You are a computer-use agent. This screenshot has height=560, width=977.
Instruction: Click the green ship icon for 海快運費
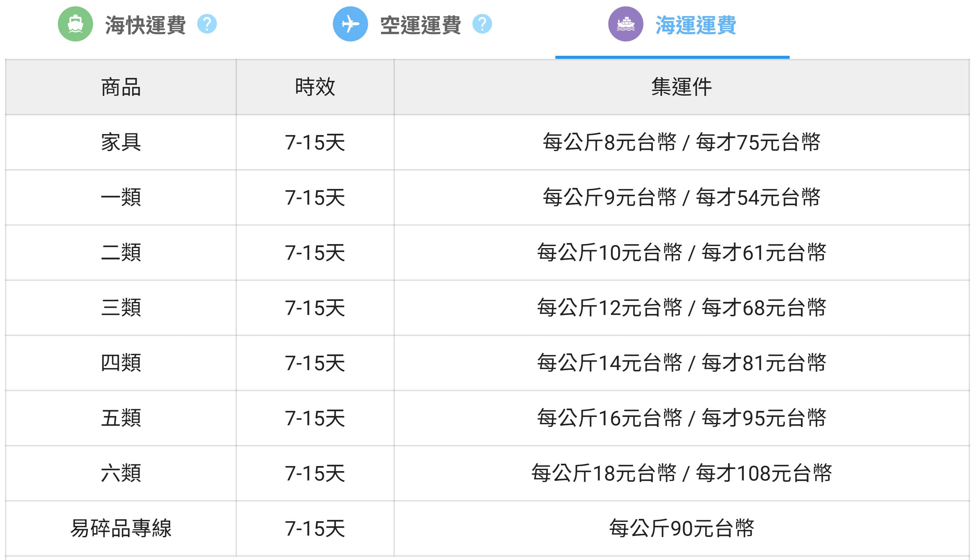tap(75, 24)
